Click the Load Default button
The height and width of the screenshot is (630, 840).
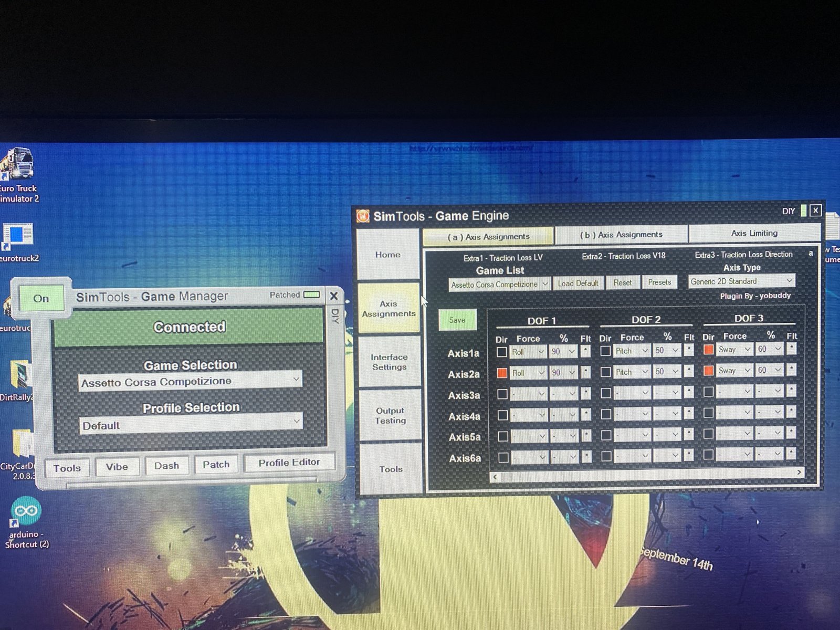pos(578,283)
